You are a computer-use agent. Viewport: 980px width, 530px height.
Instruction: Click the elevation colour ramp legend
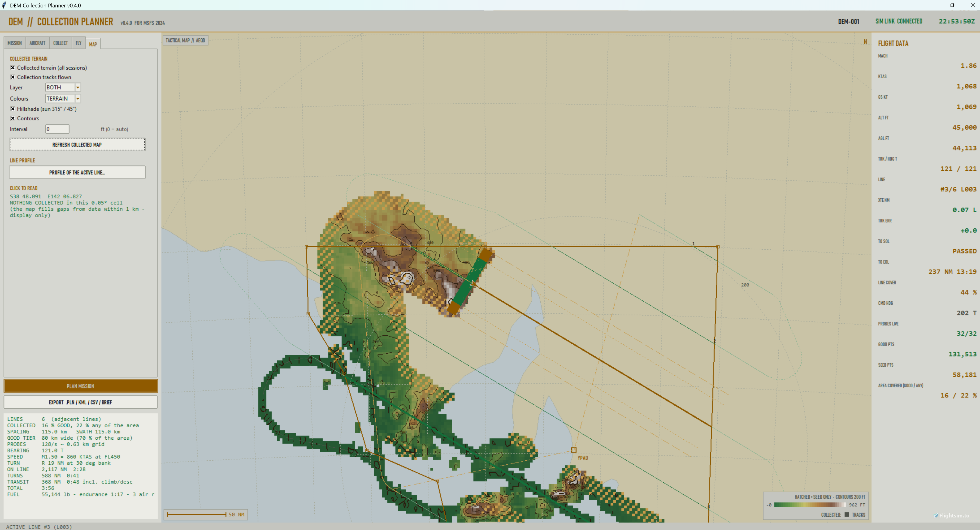tap(810, 505)
